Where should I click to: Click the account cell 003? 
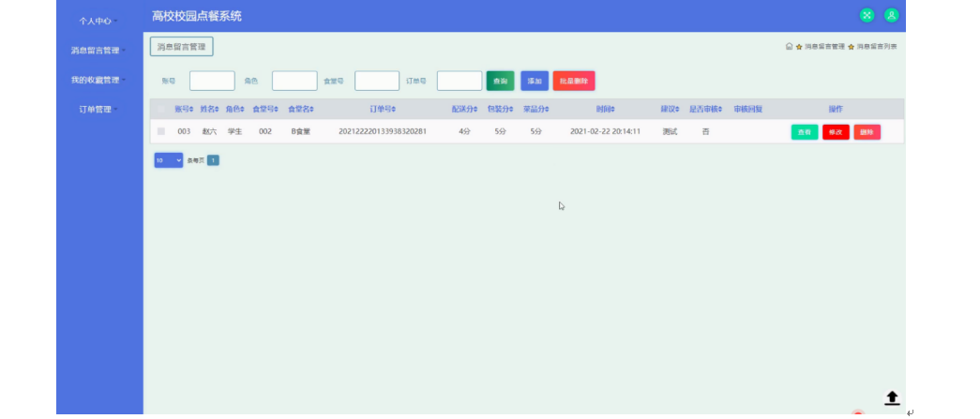click(x=184, y=132)
